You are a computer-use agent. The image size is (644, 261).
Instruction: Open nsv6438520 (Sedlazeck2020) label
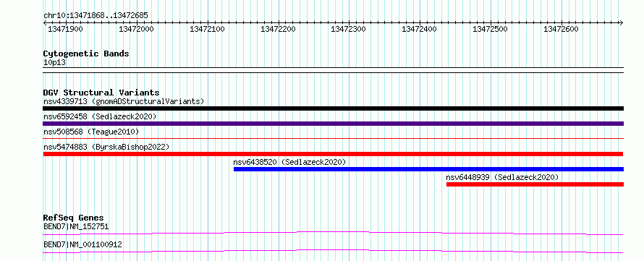pos(289,162)
